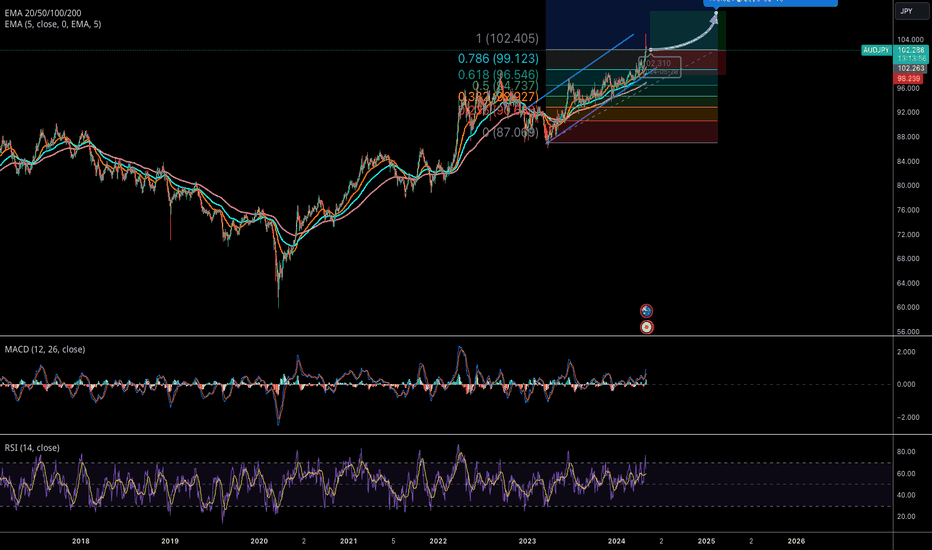Click the Australia flag economic event icon
Screen dimensions: 932x550
[646, 311]
